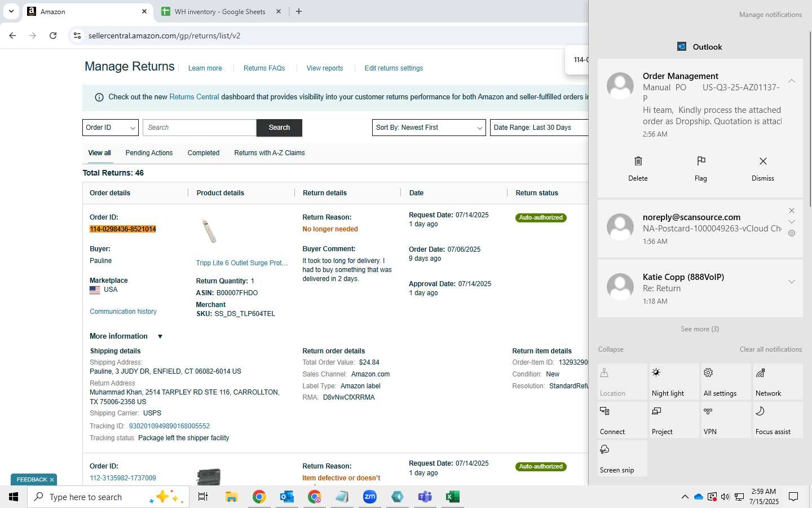Viewport: 812px width, 508px height.
Task: Open Order ID search type dropdown
Action: point(111,128)
